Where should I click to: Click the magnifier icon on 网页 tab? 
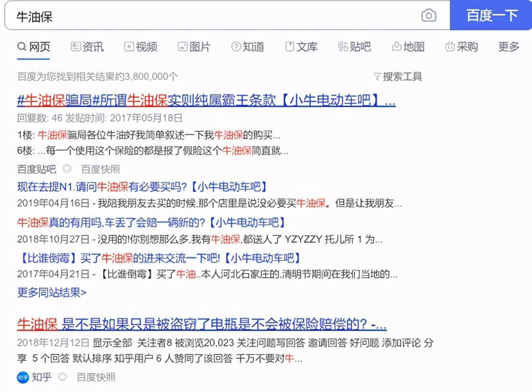[x=22, y=47]
